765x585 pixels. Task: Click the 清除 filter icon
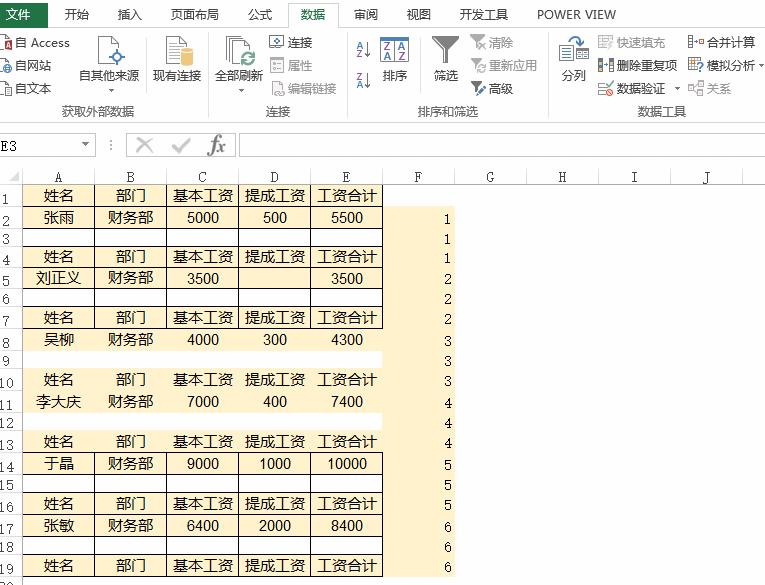tap(478, 42)
